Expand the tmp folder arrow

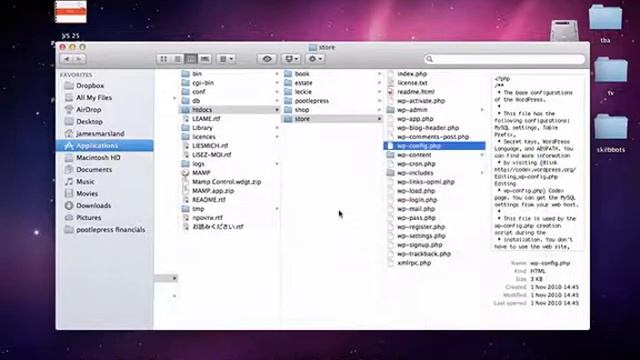(277, 209)
